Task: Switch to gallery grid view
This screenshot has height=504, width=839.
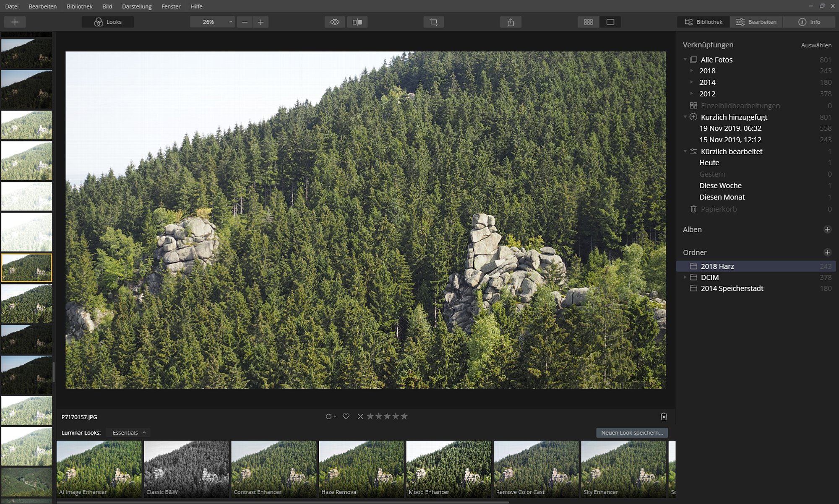Action: pyautogui.click(x=588, y=22)
